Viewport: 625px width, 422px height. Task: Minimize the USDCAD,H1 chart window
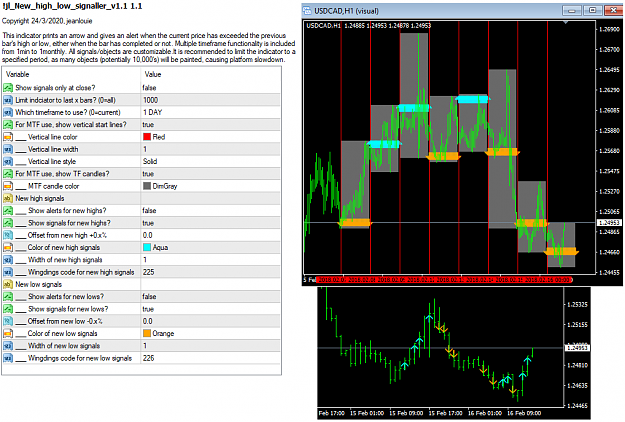[572, 10]
